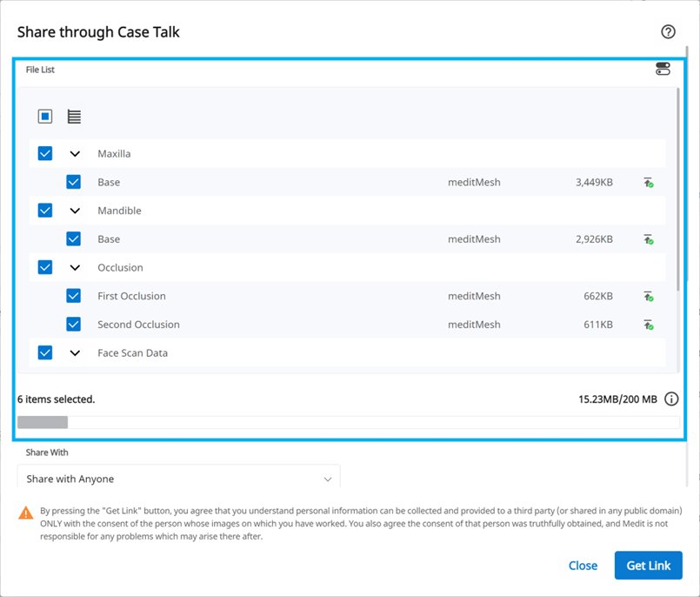Image resolution: width=700 pixels, height=597 pixels.
Task: Click the tree list view icon next to select-all
Action: (x=74, y=116)
